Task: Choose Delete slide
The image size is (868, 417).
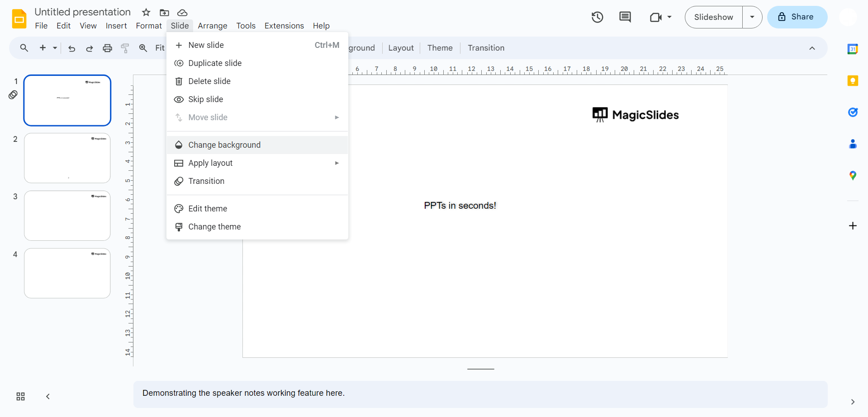Action: [x=257, y=81]
